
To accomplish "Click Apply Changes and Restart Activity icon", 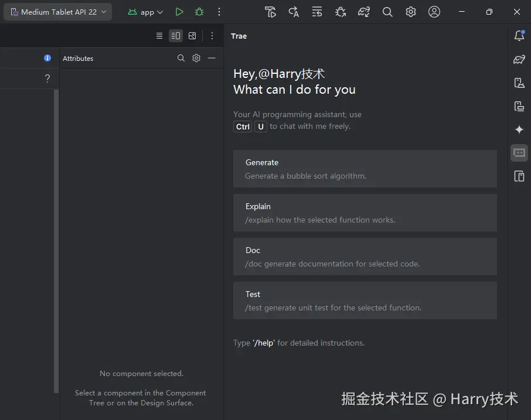I will tap(294, 12).
